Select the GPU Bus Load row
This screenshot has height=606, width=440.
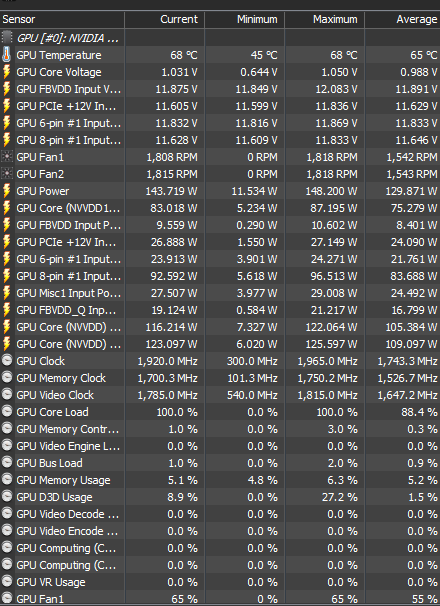point(220,463)
